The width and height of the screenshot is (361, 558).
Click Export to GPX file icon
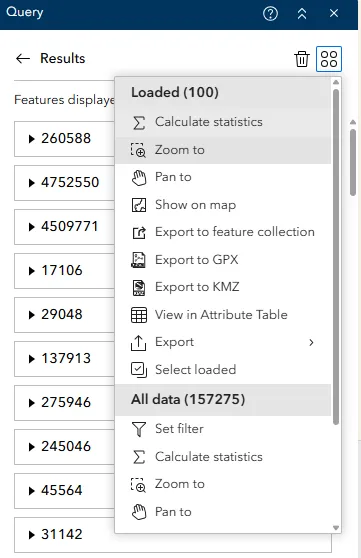tap(138, 260)
